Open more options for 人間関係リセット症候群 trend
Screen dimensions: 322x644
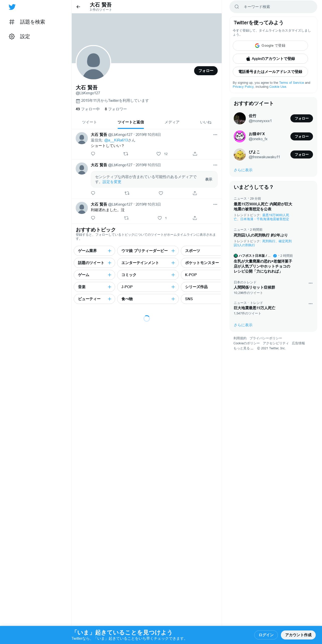click(x=310, y=283)
